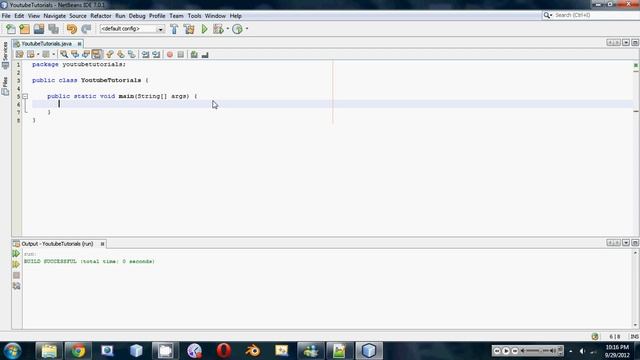Click the Debug Project toolbar icon
The height and width of the screenshot is (360, 640).
pos(218,29)
